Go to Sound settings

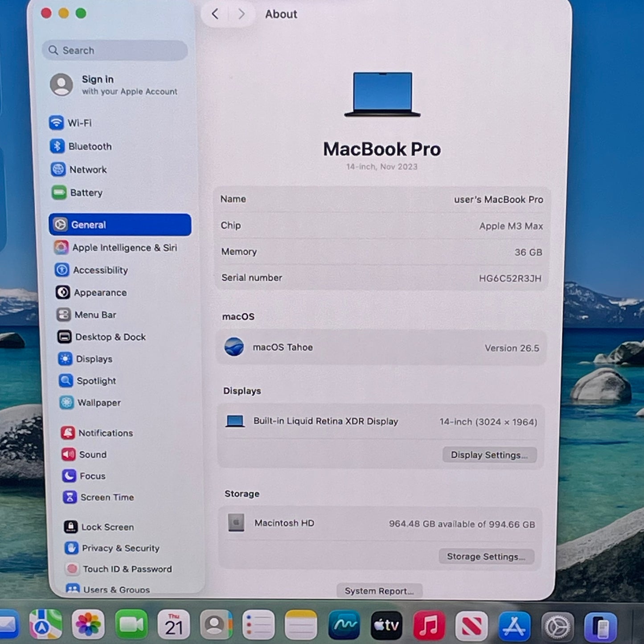pyautogui.click(x=84, y=454)
